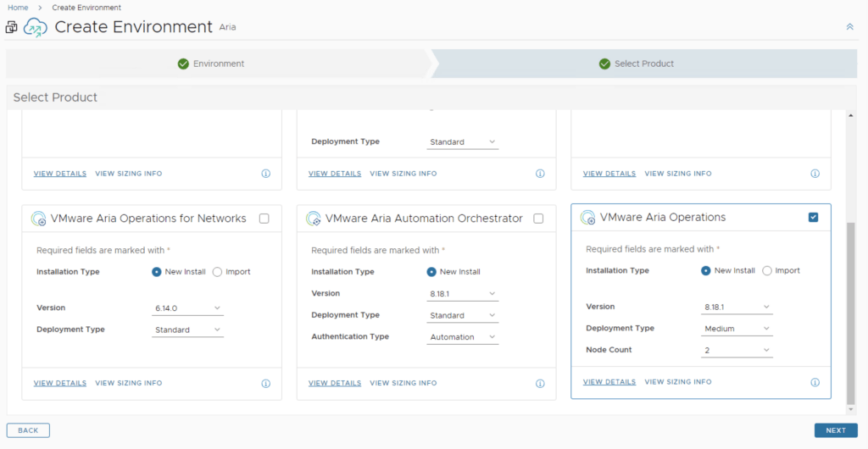Click VMware Aria Automation Orchestrator product icon
Screen dimensions: 868x449
click(313, 219)
